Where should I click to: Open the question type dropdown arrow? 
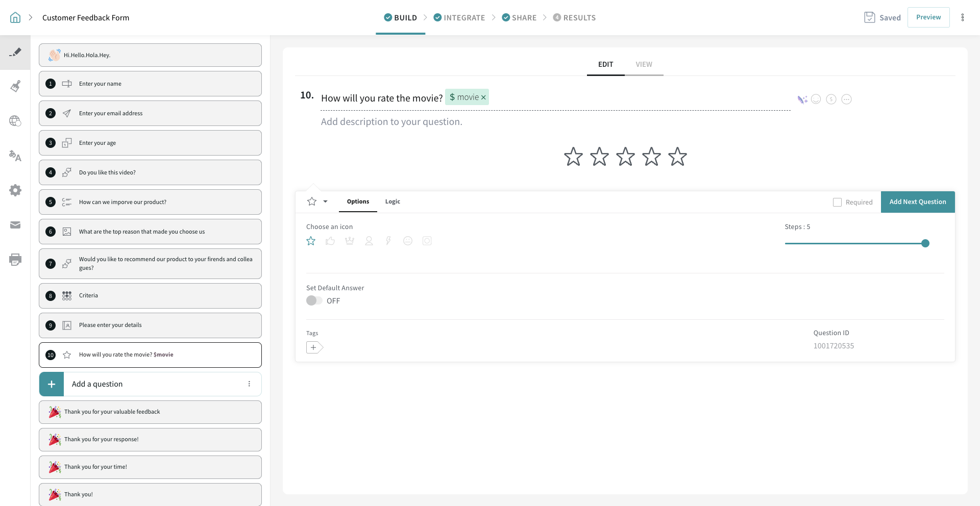pos(325,201)
